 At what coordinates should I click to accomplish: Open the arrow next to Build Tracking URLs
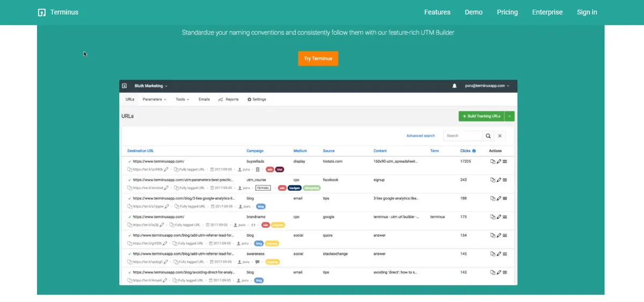pyautogui.click(x=510, y=116)
